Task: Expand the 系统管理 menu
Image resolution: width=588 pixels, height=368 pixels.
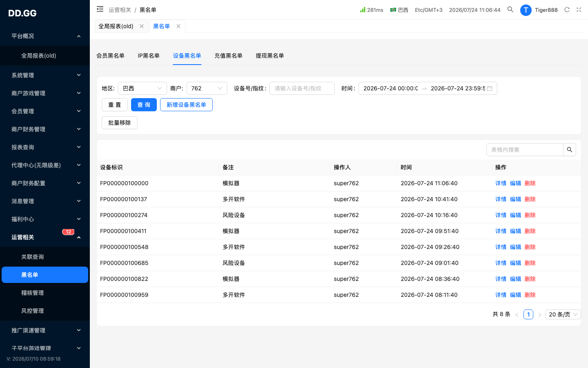Action: pyautogui.click(x=45, y=75)
